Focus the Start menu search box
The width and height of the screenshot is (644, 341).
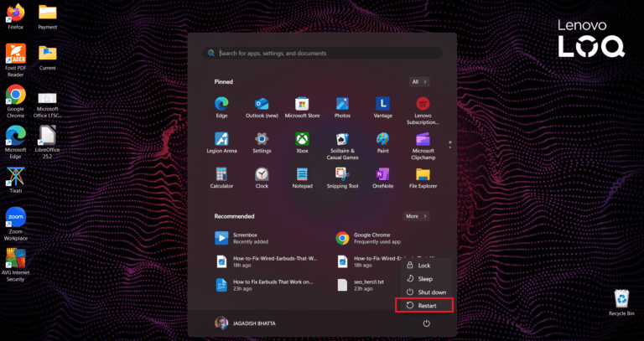[322, 53]
